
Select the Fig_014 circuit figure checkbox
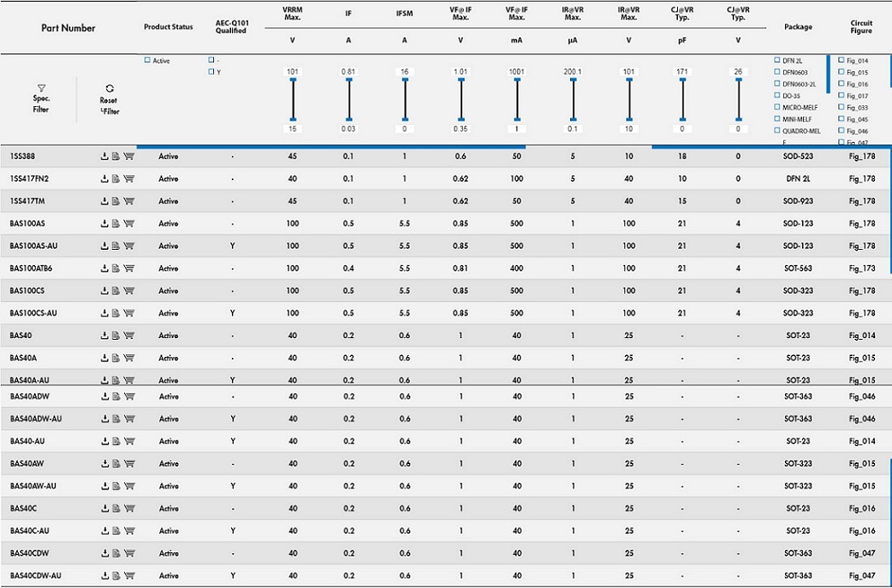pos(841,60)
